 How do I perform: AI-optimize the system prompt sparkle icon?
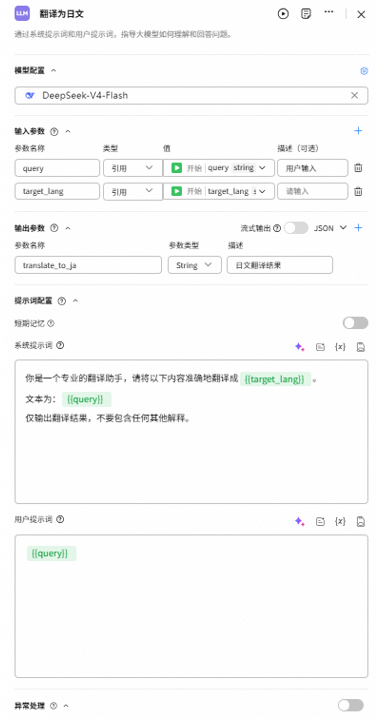coord(300,347)
